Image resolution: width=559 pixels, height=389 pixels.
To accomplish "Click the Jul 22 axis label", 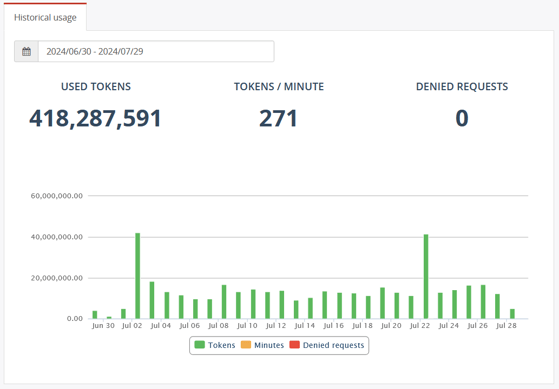I will point(420,326).
